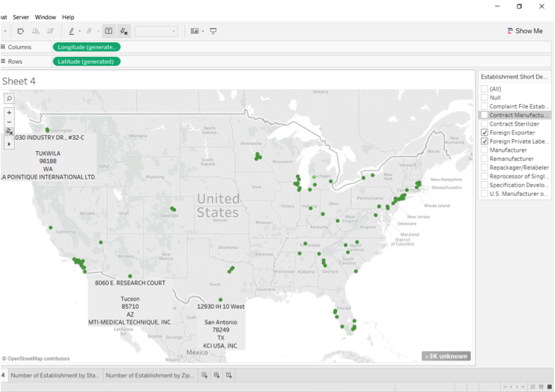This screenshot has height=392, width=555.
Task: Check the (All) filter checkbox
Action: point(485,89)
